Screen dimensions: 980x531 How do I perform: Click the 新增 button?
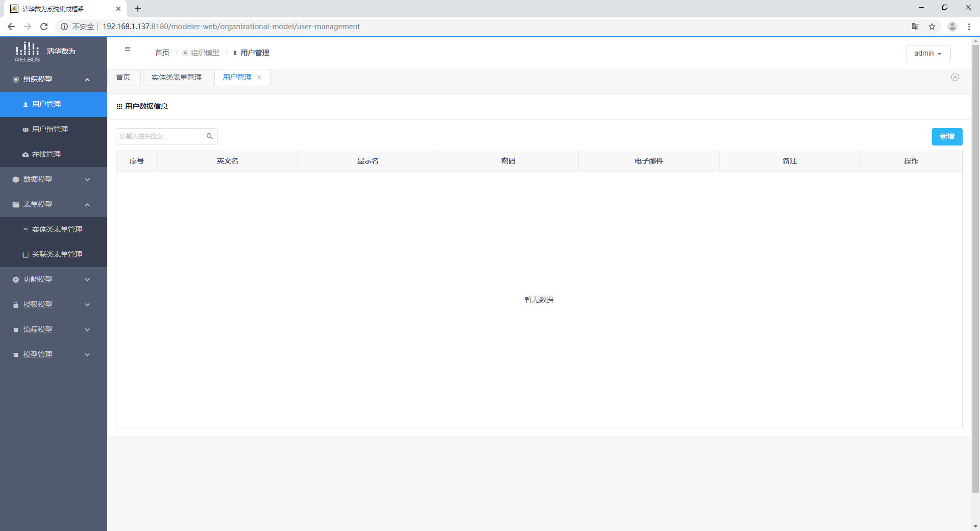coord(947,136)
